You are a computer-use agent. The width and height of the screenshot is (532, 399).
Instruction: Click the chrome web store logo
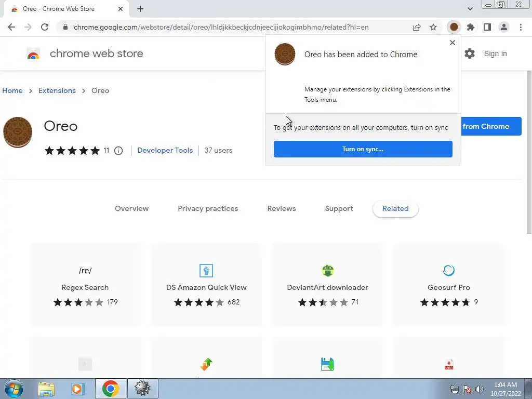click(x=33, y=54)
